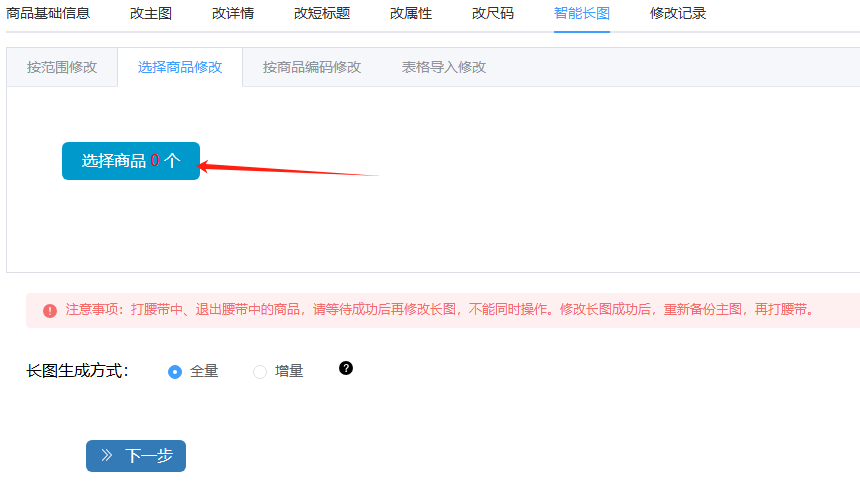Open the 商品基础信息 section

(x=48, y=13)
